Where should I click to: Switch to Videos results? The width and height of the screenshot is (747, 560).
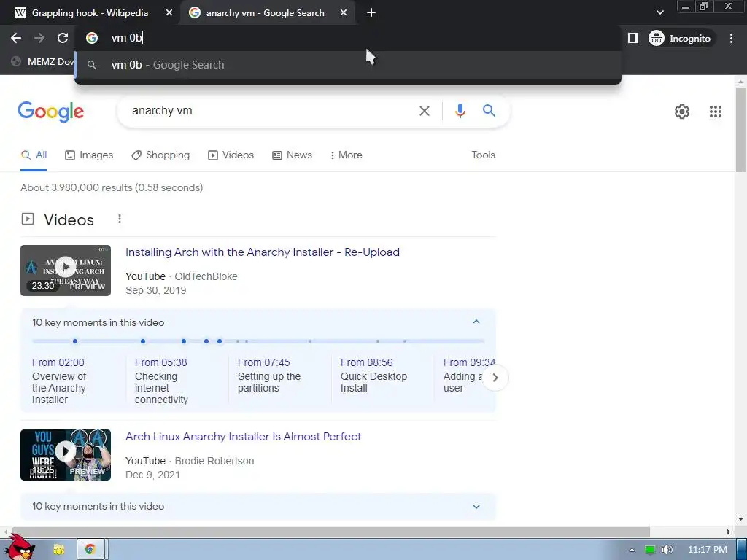click(231, 155)
